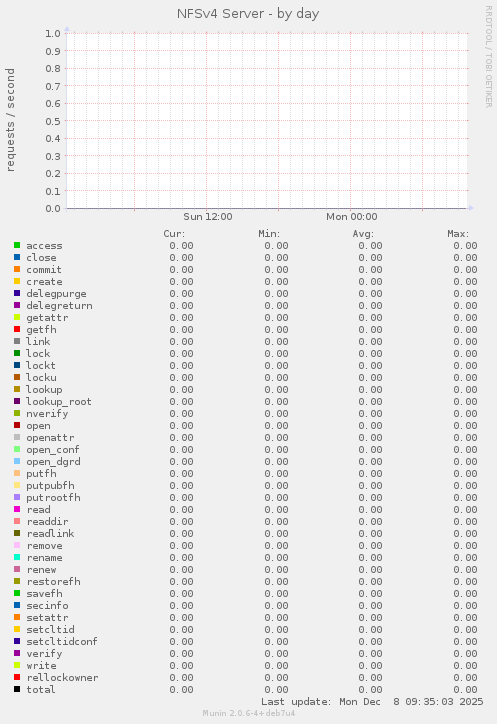Click the 'Sun 12:00' time axis label

click(x=208, y=217)
